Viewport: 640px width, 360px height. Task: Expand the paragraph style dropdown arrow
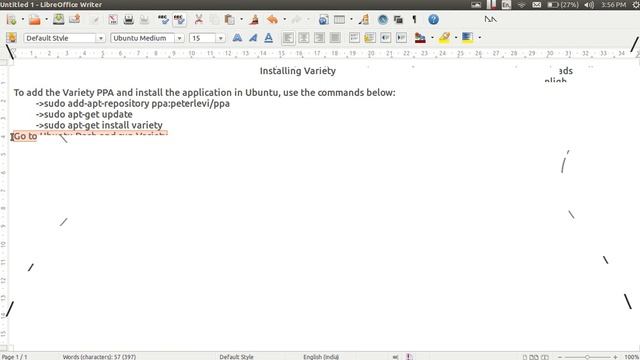(x=101, y=38)
